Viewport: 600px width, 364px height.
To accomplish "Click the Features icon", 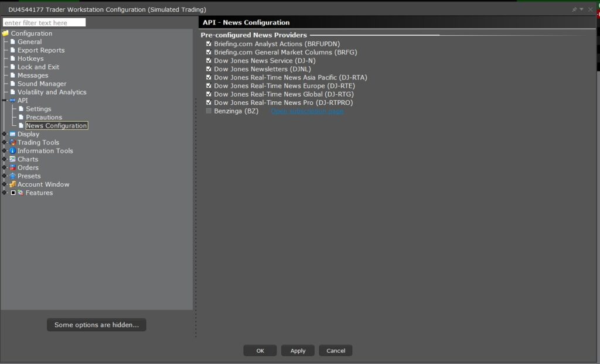I will 21,193.
